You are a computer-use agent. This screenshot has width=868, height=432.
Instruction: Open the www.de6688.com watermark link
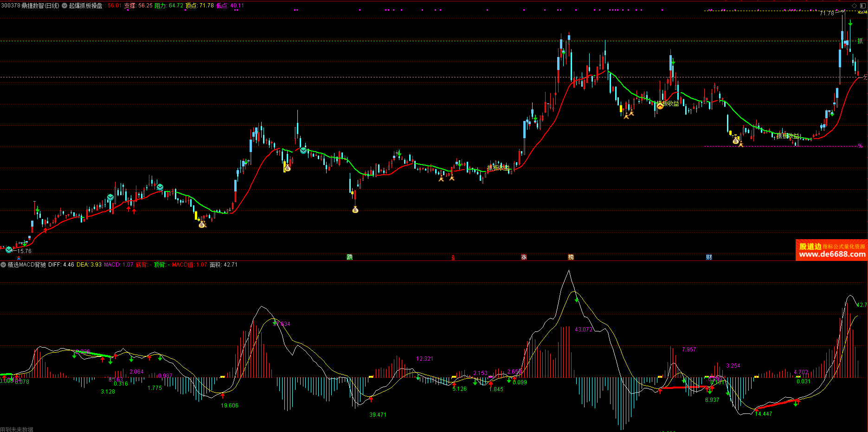[832, 254]
